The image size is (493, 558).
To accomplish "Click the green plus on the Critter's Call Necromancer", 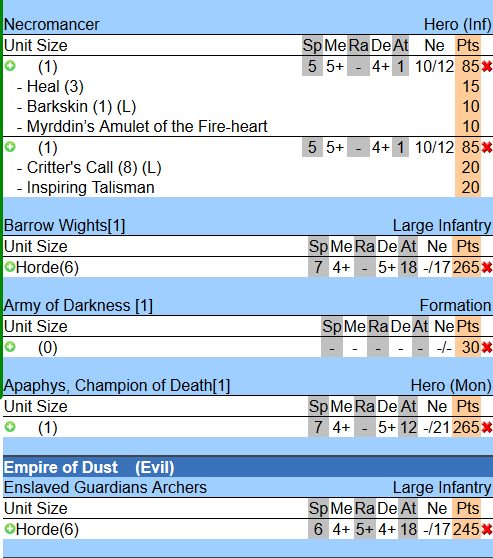I will click(10, 147).
